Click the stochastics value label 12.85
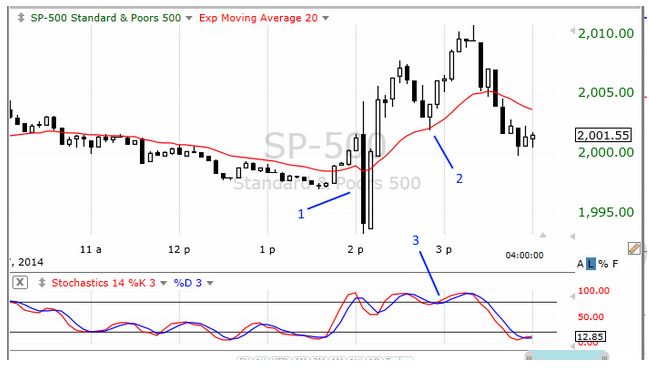Viewport: 649px width, 371px height. (x=590, y=337)
